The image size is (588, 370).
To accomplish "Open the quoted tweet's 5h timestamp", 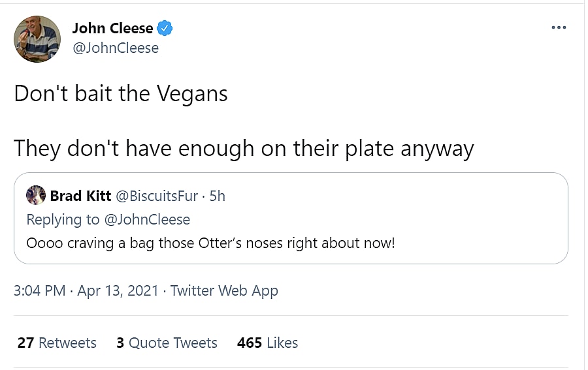I will tap(217, 196).
